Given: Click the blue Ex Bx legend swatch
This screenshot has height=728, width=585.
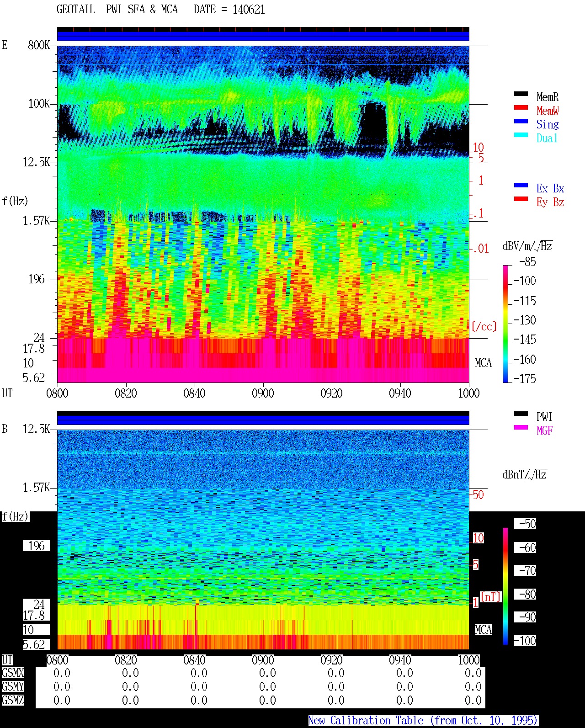Looking at the screenshot, I should [x=521, y=186].
